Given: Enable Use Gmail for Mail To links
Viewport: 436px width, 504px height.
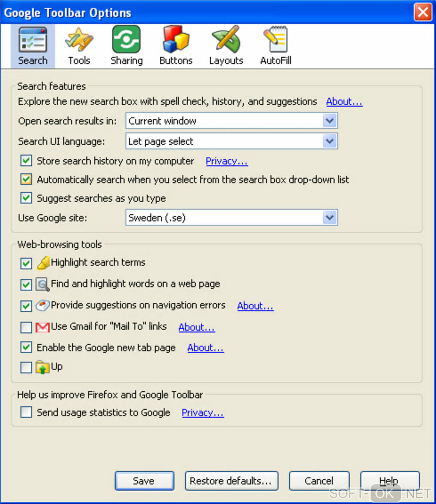Looking at the screenshot, I should pyautogui.click(x=26, y=327).
